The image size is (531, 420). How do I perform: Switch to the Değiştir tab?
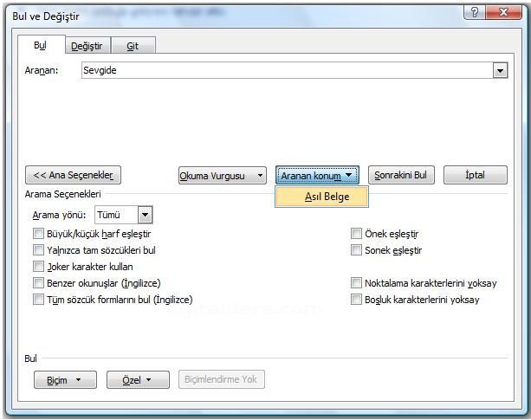tap(87, 46)
